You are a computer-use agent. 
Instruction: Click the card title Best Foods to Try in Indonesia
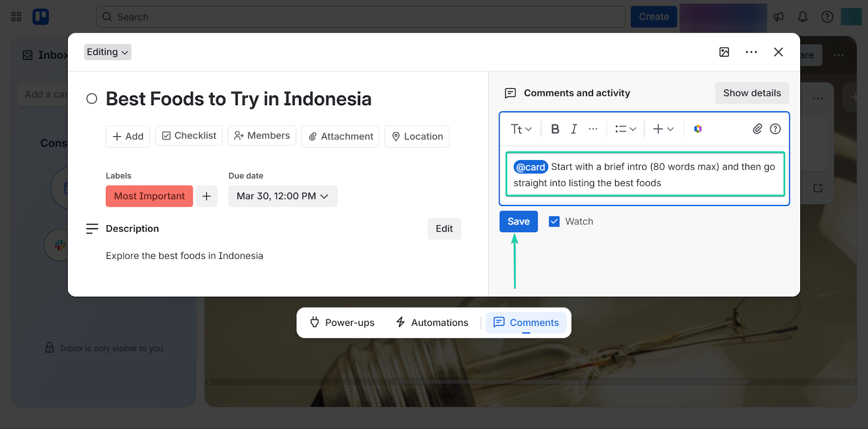coord(239,99)
